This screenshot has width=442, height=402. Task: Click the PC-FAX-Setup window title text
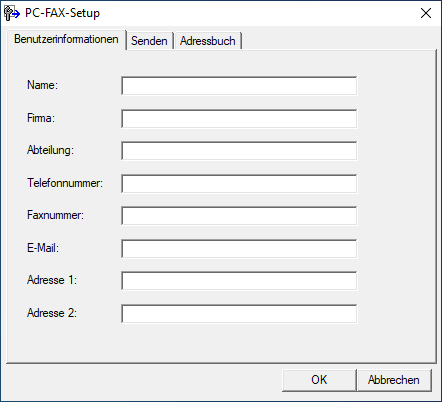point(62,13)
